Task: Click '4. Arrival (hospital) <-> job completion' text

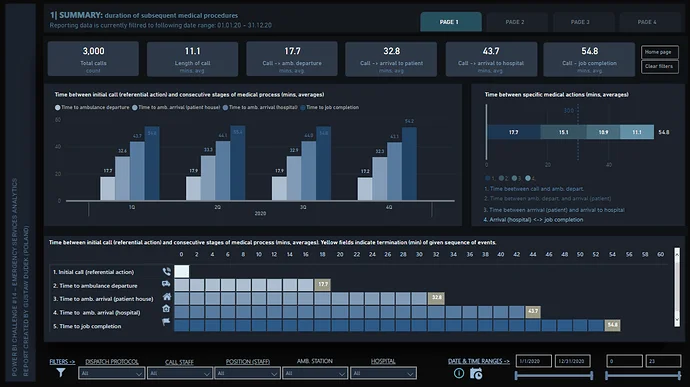Action: click(533, 220)
